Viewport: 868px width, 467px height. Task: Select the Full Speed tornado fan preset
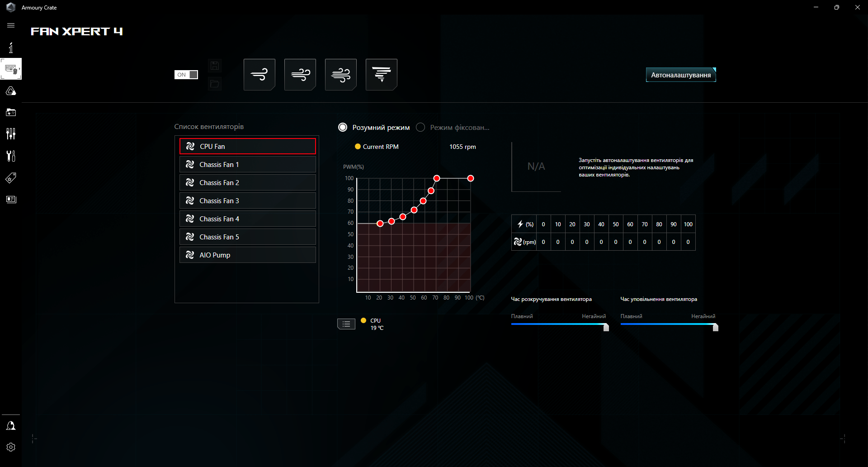click(382, 75)
